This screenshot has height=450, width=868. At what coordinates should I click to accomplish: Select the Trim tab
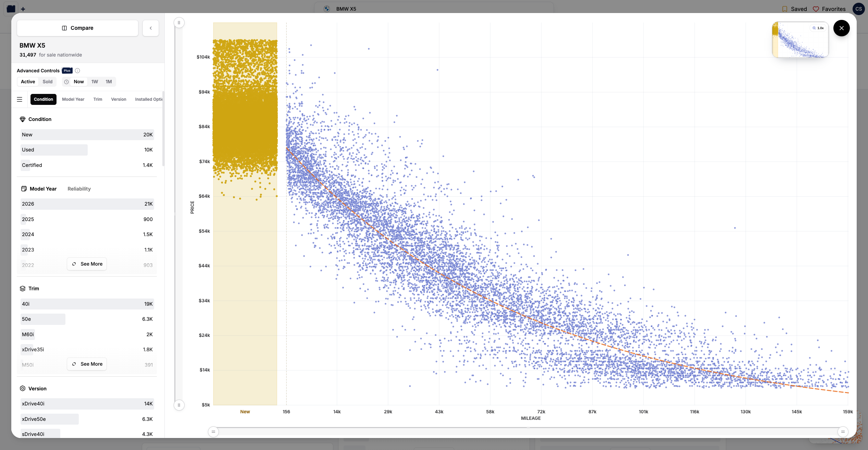click(x=98, y=99)
